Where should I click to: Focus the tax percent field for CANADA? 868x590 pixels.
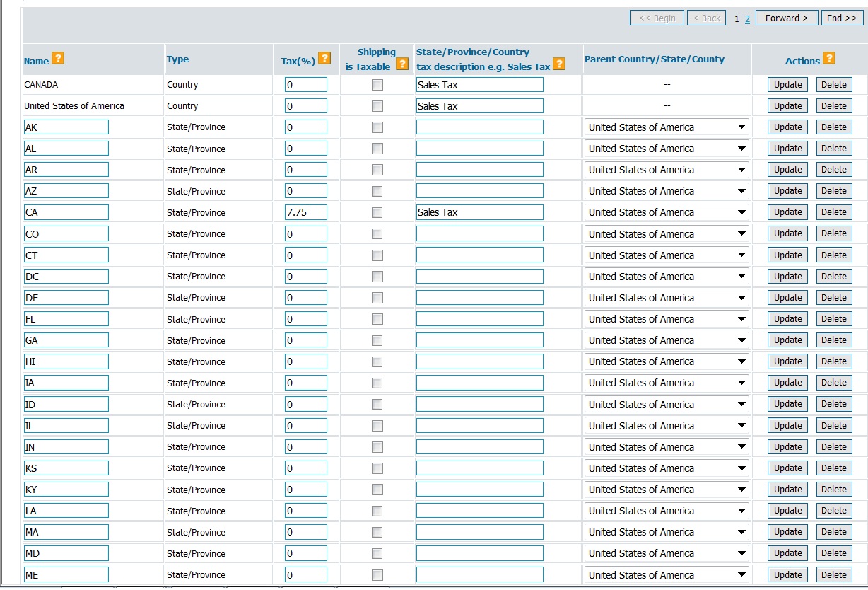pos(306,85)
